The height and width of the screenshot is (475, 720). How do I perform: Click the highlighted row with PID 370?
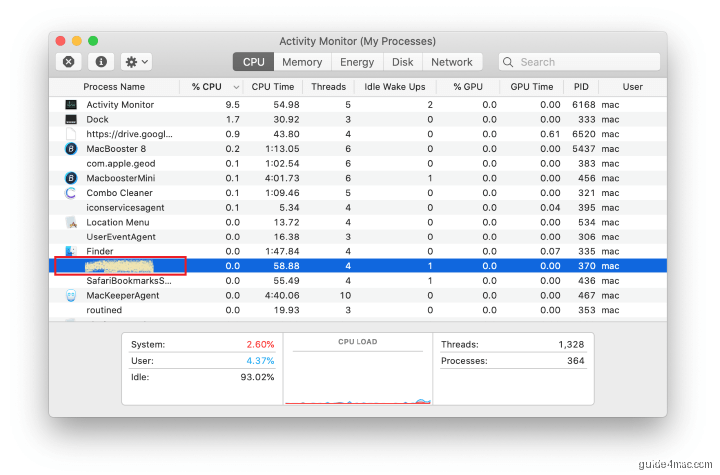[358, 266]
